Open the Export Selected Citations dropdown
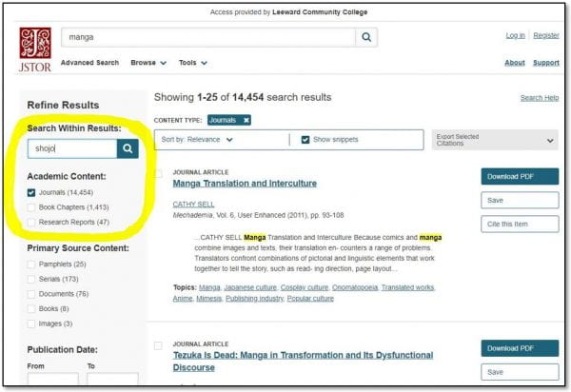Image resolution: width=571 pixels, height=392 pixels. coord(495,140)
